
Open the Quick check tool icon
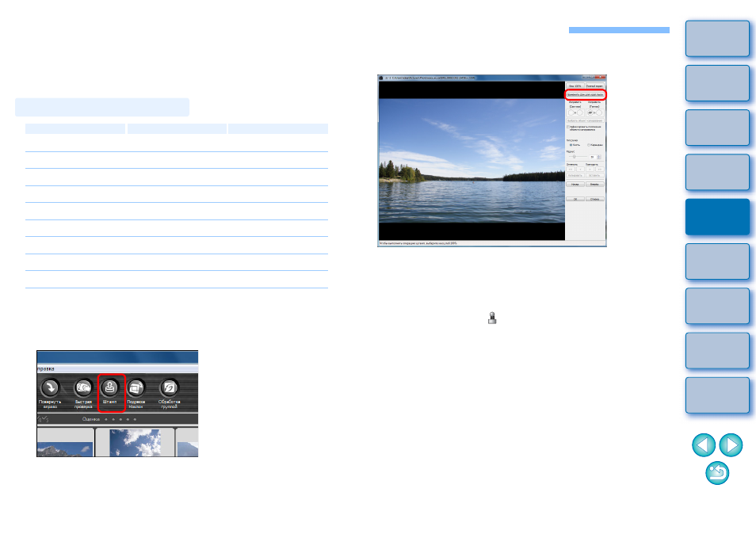point(83,387)
